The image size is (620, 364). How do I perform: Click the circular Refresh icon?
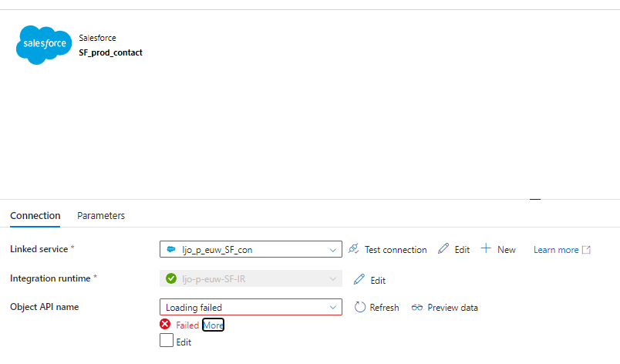(360, 307)
